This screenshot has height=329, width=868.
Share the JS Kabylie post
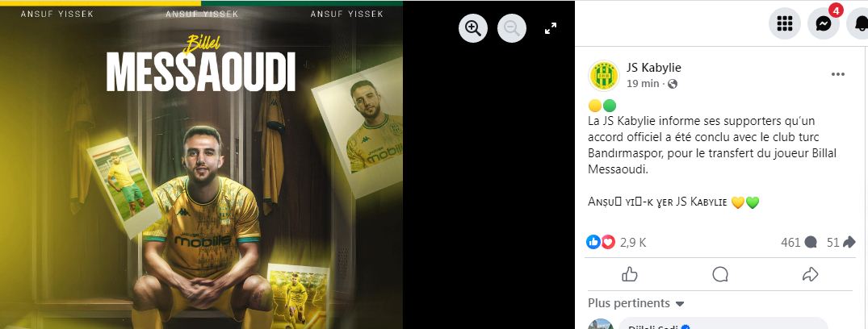pos(810,274)
